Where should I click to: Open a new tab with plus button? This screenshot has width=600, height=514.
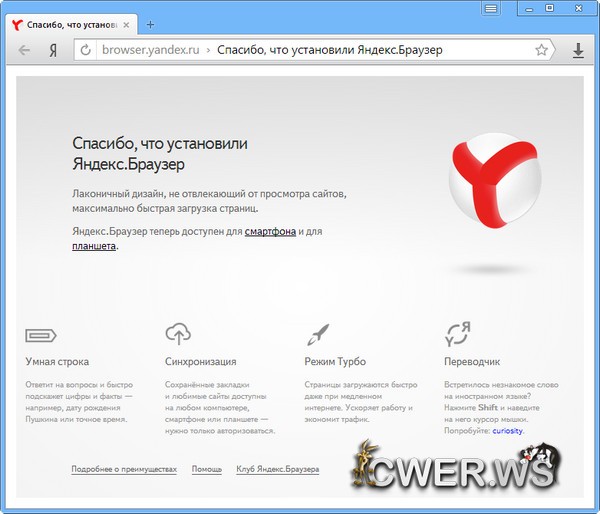tap(150, 25)
